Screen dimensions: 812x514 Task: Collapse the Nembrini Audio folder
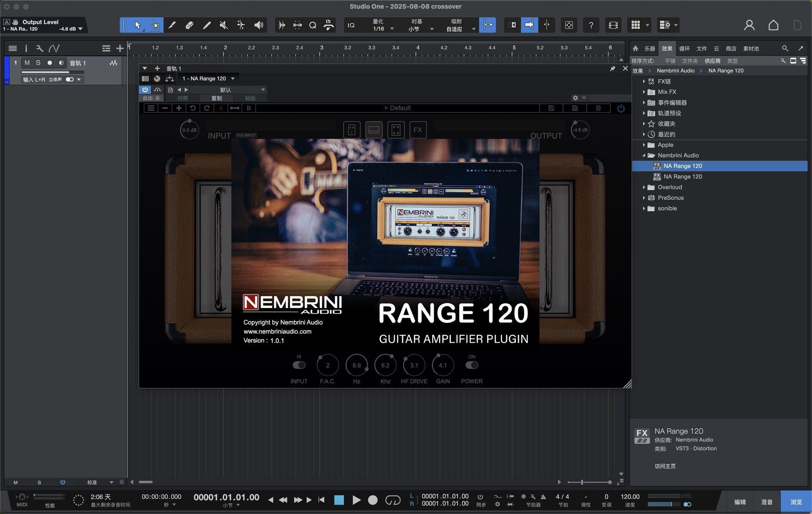(644, 156)
